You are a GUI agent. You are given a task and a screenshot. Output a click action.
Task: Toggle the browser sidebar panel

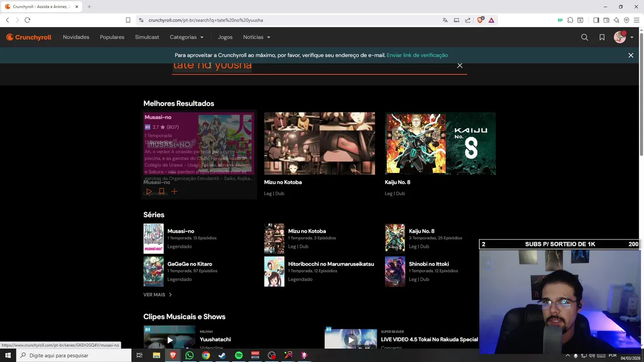click(596, 20)
